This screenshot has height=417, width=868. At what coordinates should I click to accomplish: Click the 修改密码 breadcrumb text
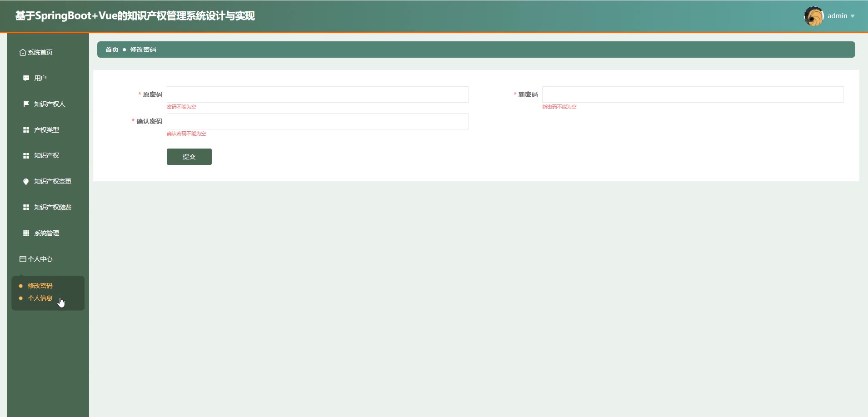pos(143,50)
